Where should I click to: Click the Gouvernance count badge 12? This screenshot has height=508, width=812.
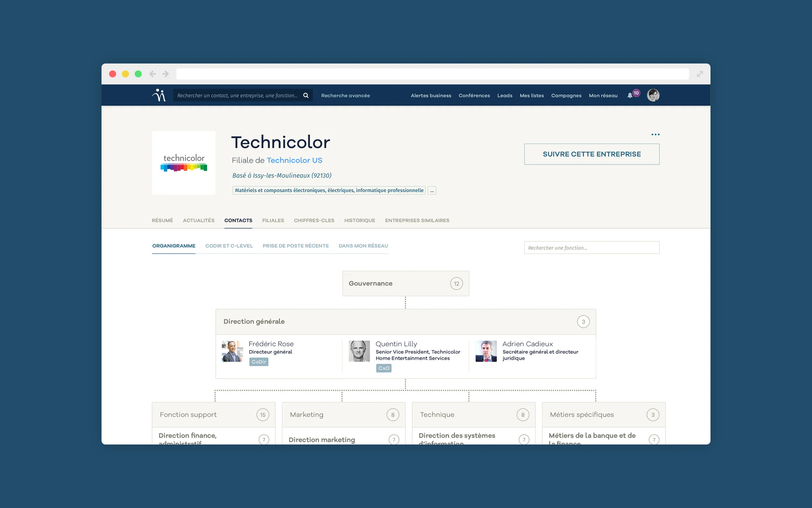pyautogui.click(x=457, y=283)
